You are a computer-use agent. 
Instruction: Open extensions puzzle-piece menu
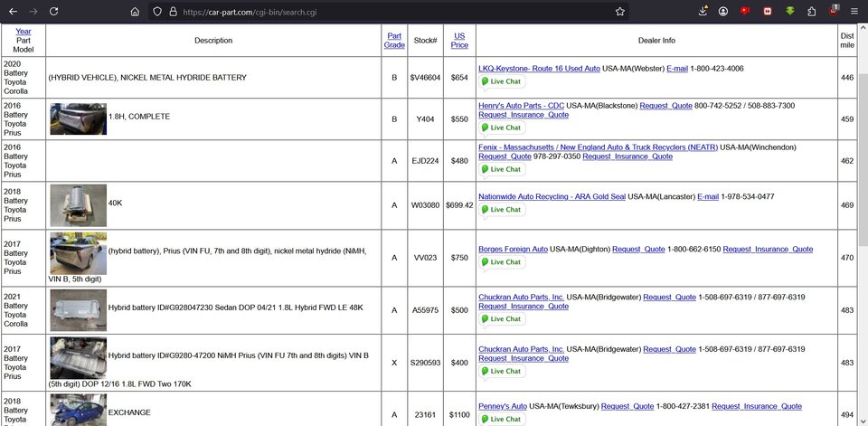click(x=812, y=11)
